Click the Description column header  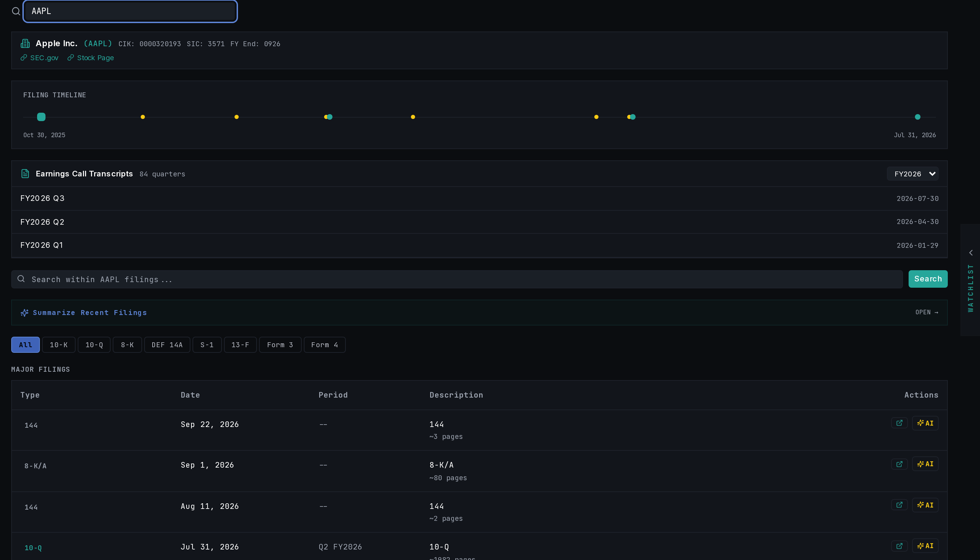pos(456,395)
